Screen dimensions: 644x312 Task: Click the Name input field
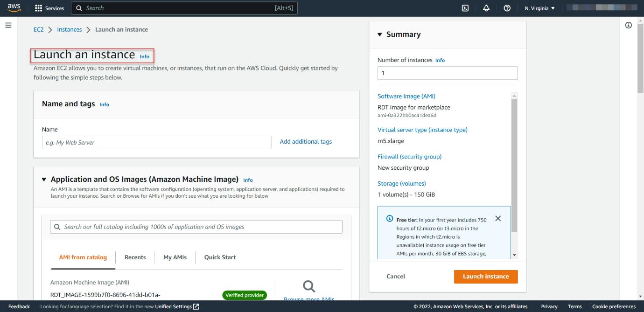[x=157, y=142]
